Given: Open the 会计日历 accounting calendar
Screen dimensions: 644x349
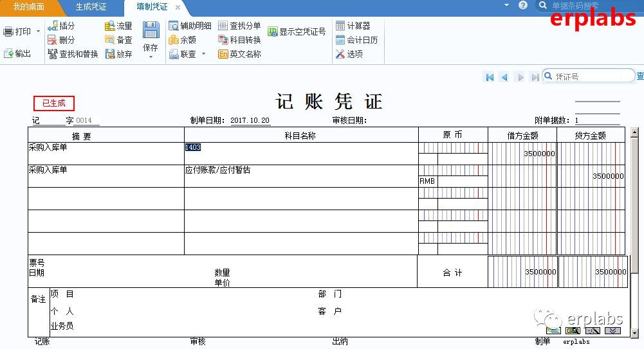Looking at the screenshot, I should point(356,40).
